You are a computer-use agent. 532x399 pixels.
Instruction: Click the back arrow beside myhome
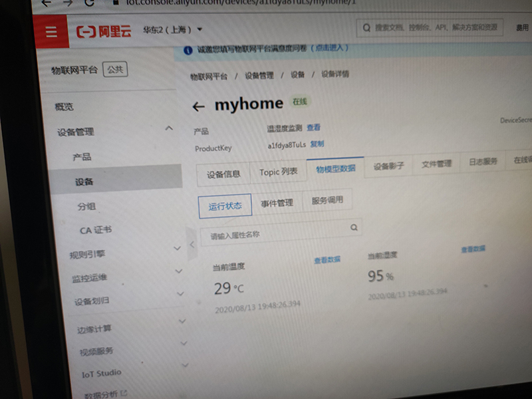198,107
